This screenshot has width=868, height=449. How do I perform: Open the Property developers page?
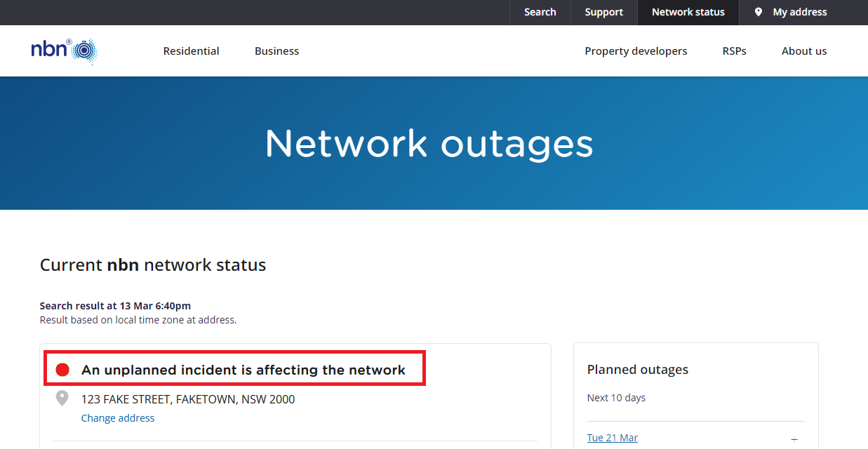pyautogui.click(x=636, y=51)
